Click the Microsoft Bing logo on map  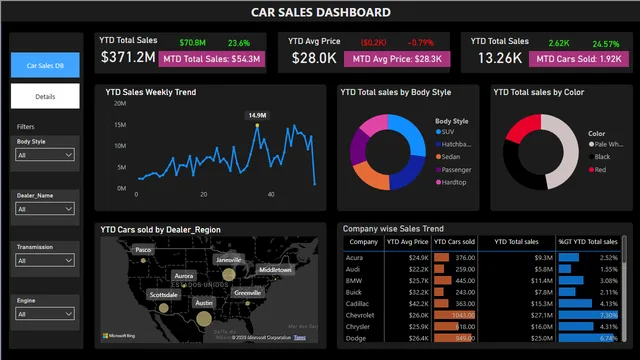119,336
